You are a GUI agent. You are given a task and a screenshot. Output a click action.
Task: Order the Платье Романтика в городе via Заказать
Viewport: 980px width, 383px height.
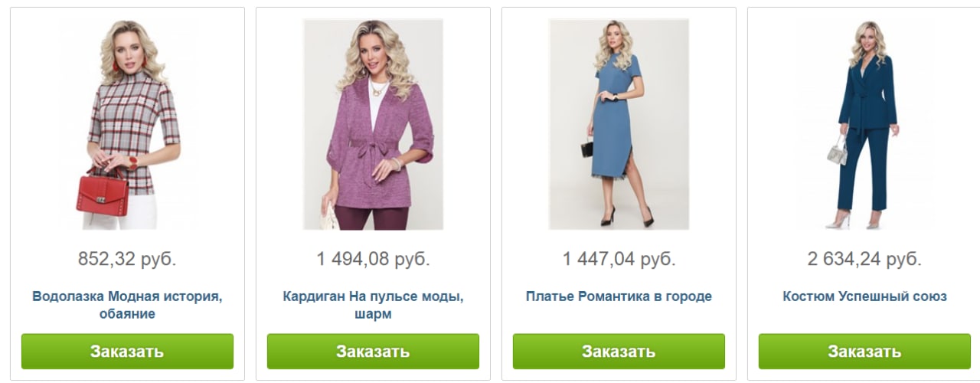click(619, 352)
